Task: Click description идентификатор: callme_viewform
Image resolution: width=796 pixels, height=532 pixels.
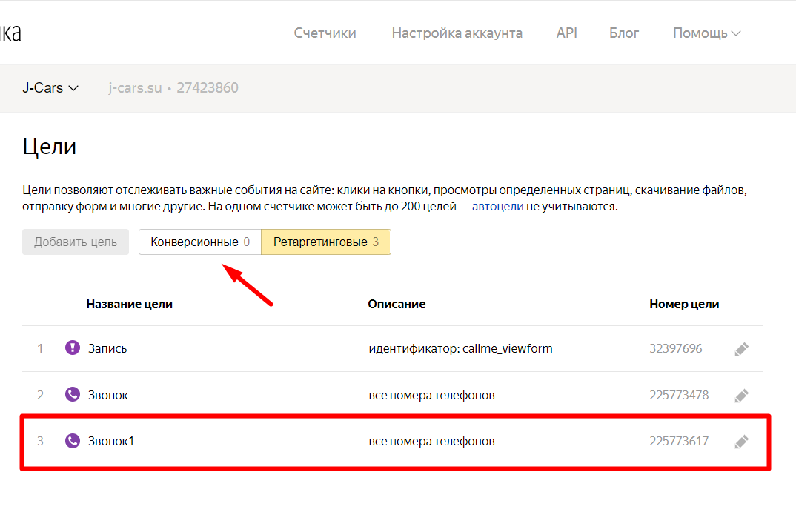Action: point(460,349)
